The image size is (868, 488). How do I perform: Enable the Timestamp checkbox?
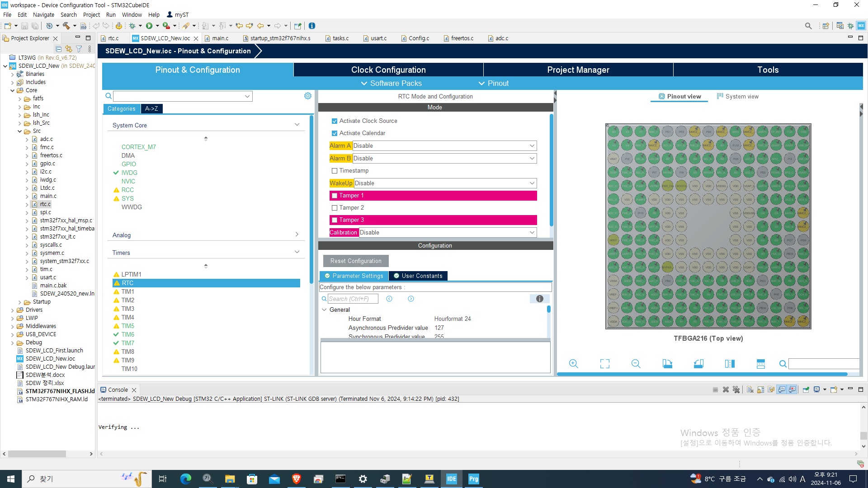[335, 171]
